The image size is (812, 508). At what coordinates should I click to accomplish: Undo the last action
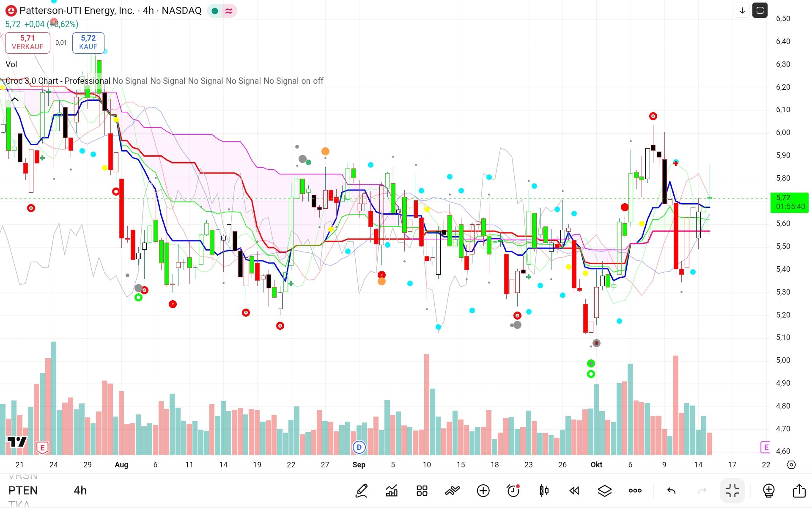671,491
